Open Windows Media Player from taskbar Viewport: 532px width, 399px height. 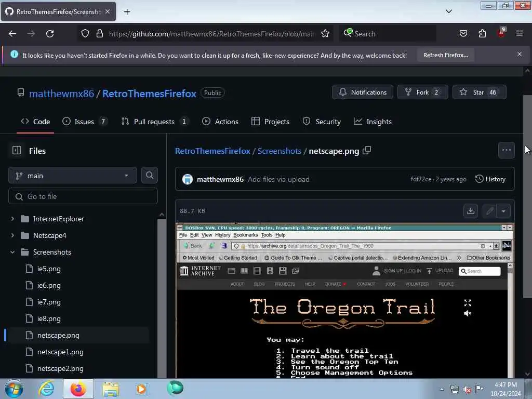[141, 389]
